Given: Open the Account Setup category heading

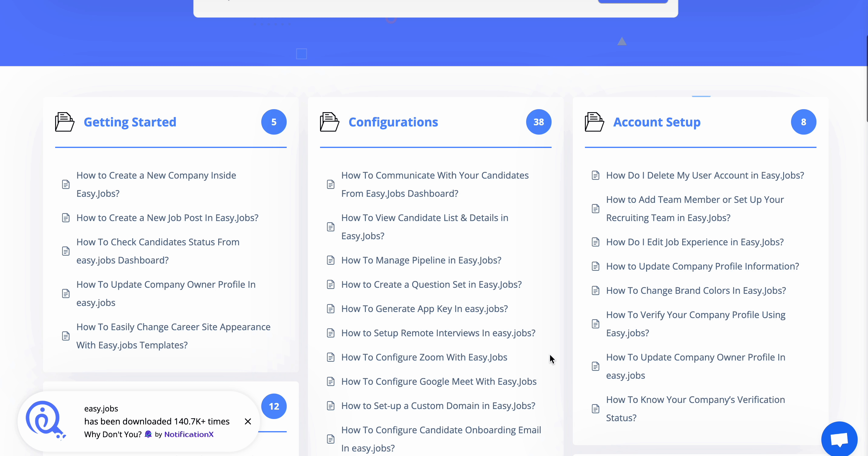Looking at the screenshot, I should pos(657,122).
